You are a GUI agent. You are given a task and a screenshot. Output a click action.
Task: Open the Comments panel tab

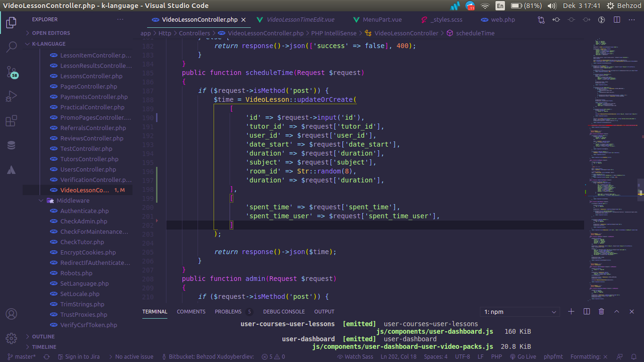pyautogui.click(x=191, y=312)
